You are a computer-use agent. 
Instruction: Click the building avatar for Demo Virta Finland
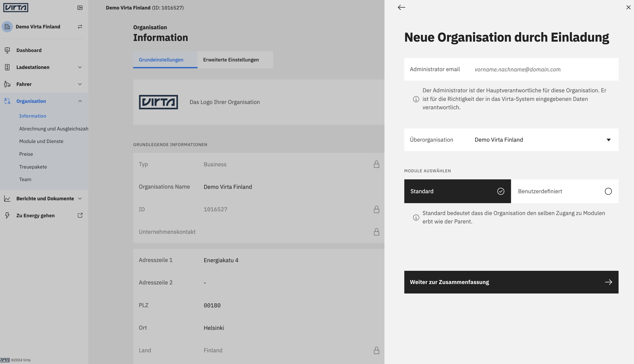coord(7,27)
